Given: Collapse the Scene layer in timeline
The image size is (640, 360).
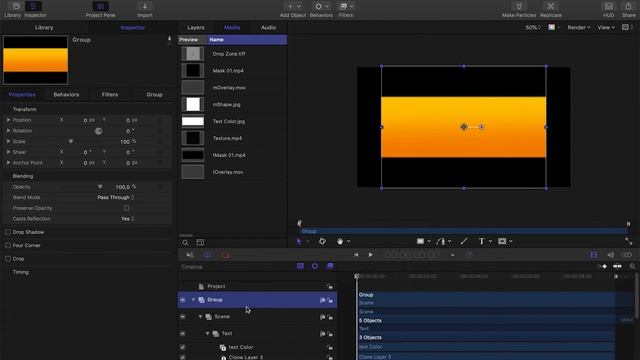Looking at the screenshot, I should (x=200, y=317).
